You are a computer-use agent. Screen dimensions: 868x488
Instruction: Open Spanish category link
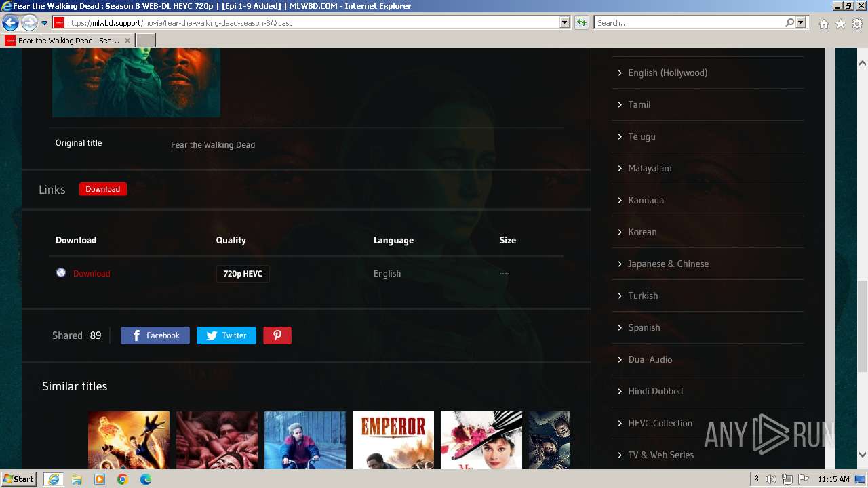pos(644,327)
